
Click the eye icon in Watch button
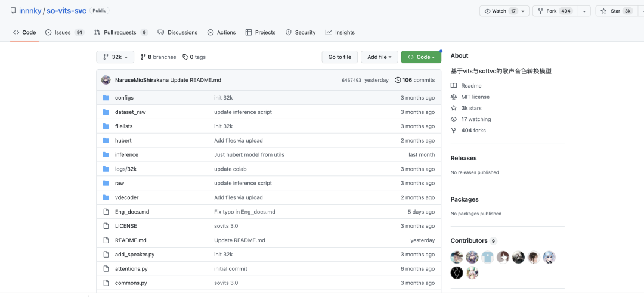coord(488,11)
